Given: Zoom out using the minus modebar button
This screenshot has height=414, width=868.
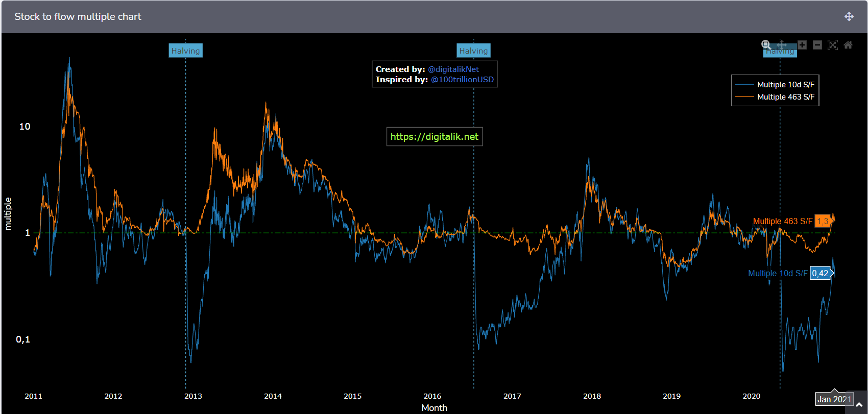Looking at the screenshot, I should click(x=817, y=45).
